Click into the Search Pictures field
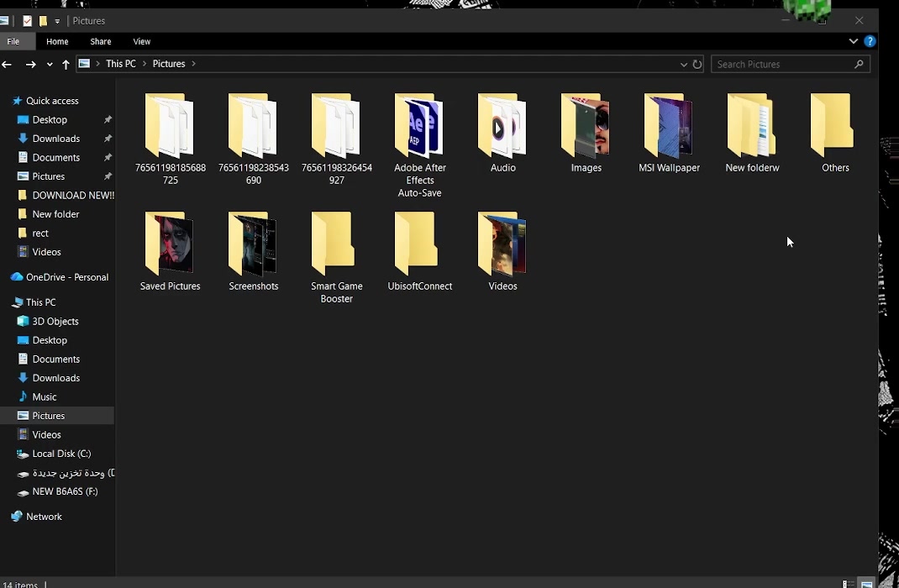The image size is (899, 588). click(782, 64)
